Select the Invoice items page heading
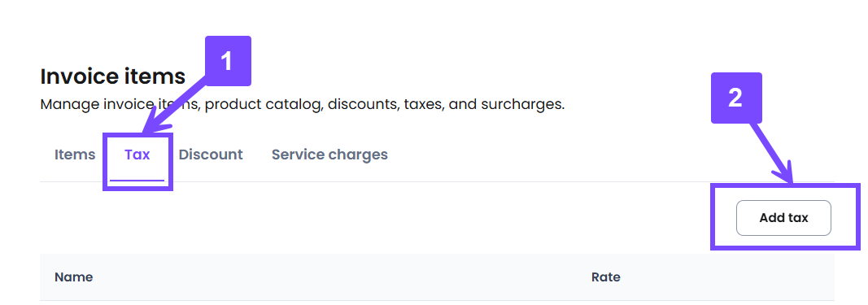868x305 pixels. pos(113,76)
